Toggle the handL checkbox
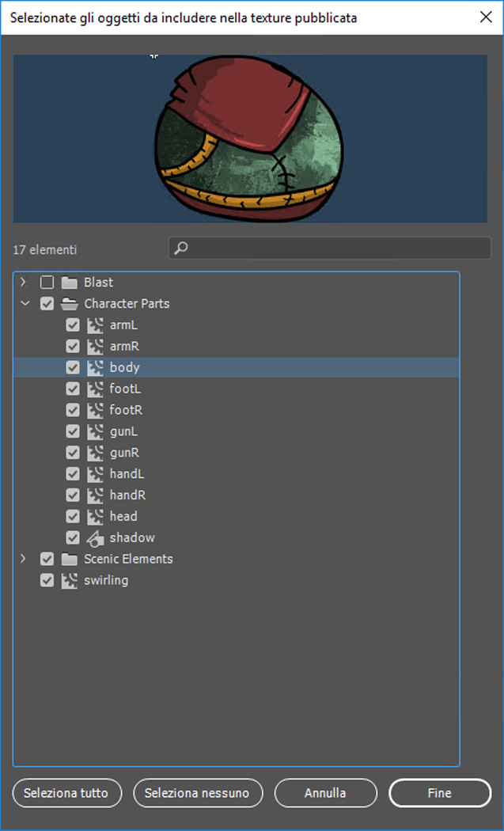The height and width of the screenshot is (831, 504). coord(73,474)
